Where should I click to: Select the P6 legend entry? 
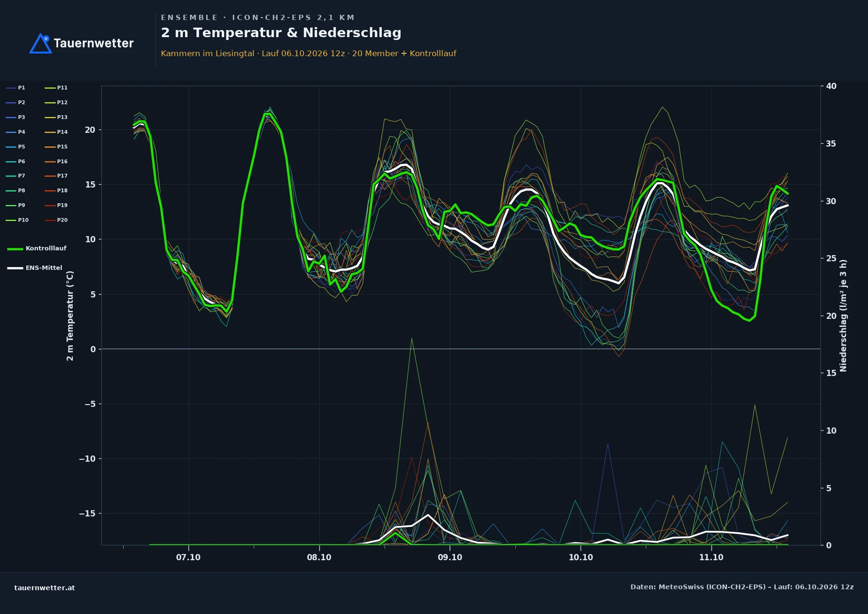[x=16, y=161]
